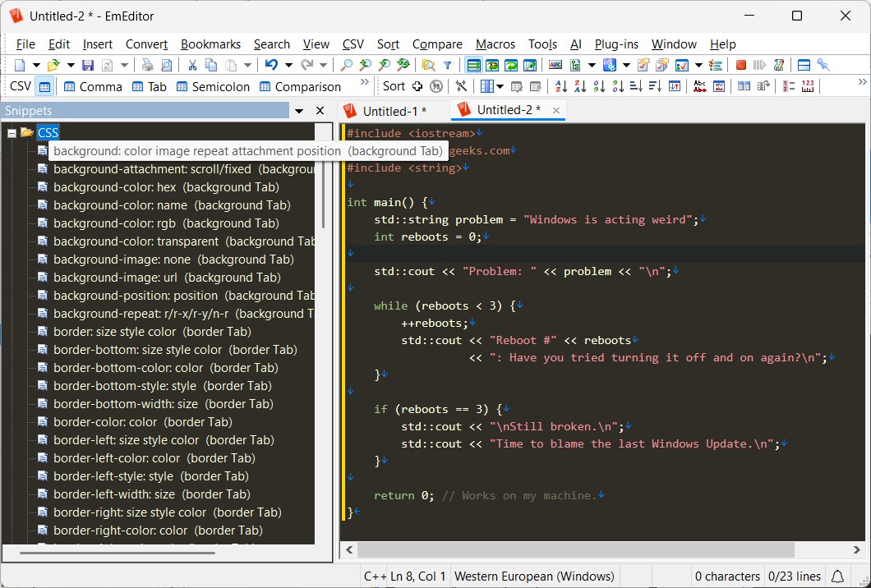Screen dimensions: 871x588
Task: Select snippet 'border-color: color'
Action: [x=143, y=422]
